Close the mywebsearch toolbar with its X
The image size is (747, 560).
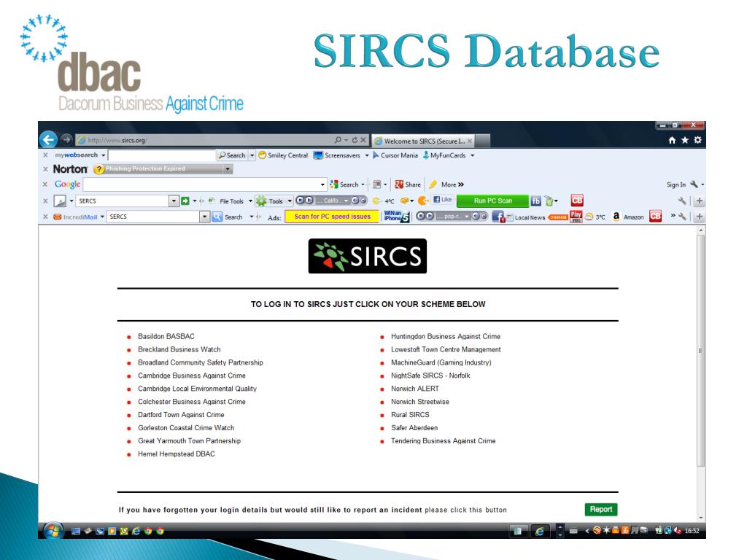[46, 155]
